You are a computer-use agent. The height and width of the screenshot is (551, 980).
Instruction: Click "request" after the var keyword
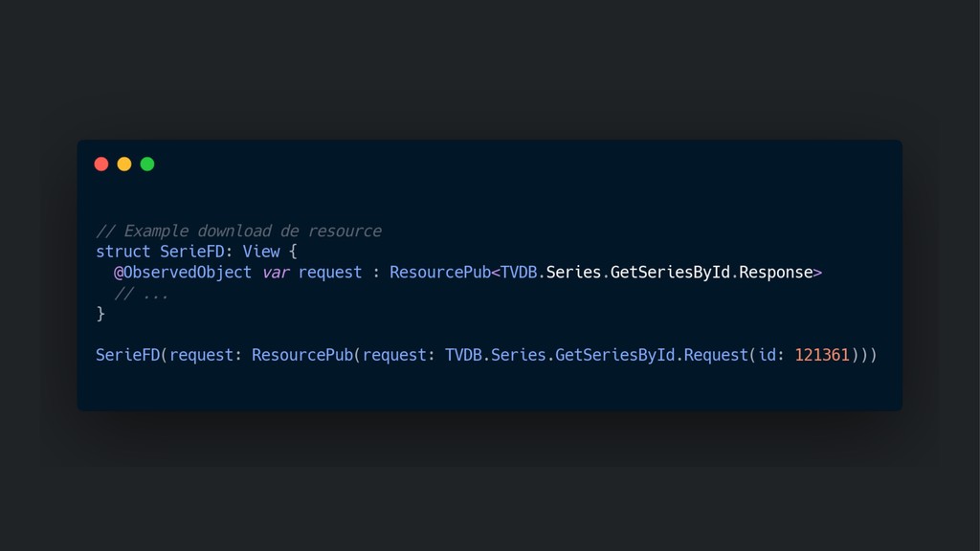click(x=330, y=273)
